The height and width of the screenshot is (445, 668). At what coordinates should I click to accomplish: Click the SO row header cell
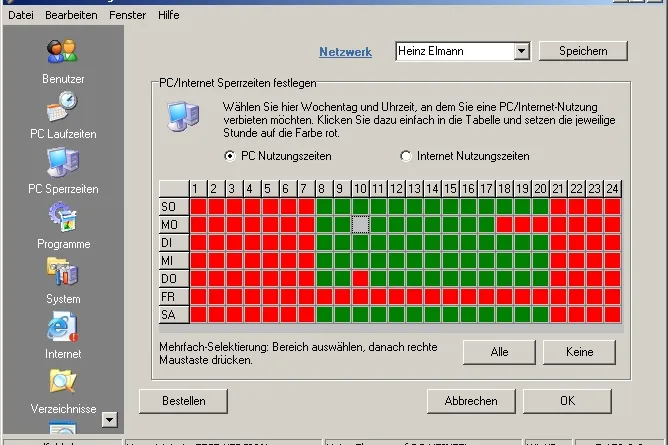click(174, 207)
